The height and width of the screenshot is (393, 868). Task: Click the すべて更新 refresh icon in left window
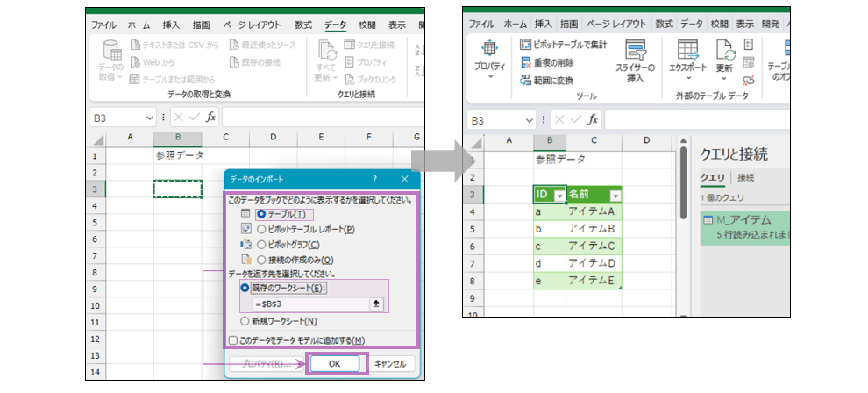pos(327,51)
